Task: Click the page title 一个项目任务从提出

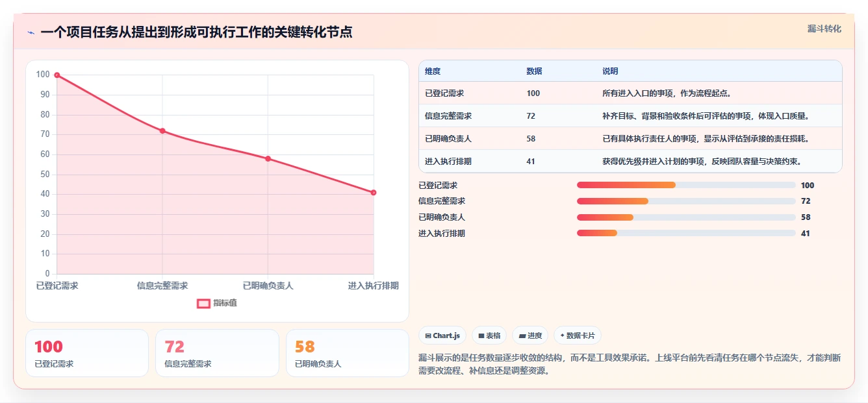Action: tap(196, 32)
